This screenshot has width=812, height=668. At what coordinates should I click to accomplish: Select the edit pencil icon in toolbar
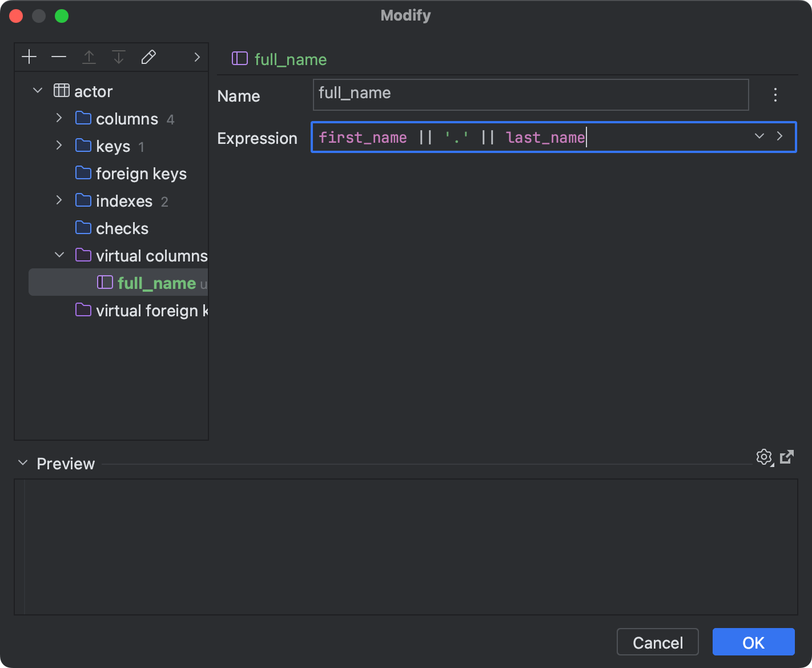tap(148, 57)
